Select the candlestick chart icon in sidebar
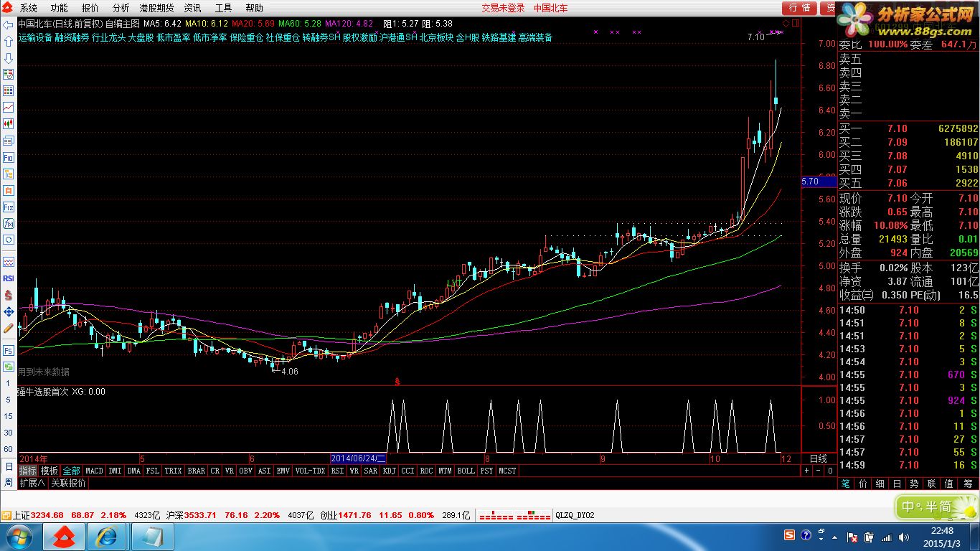980x551 pixels. [x=9, y=123]
